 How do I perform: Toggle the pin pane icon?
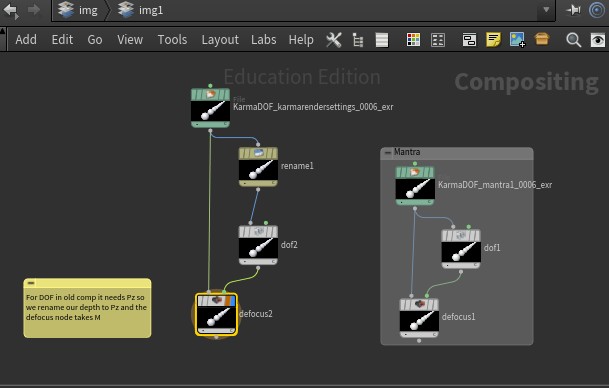click(x=573, y=10)
